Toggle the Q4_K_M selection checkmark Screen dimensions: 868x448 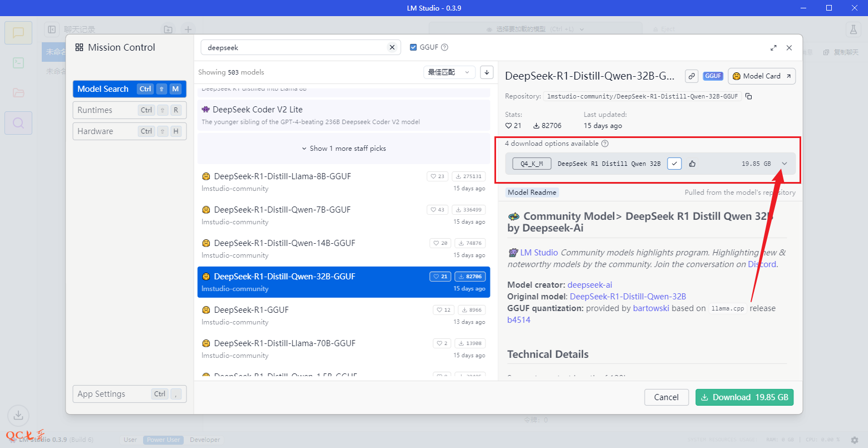(674, 164)
